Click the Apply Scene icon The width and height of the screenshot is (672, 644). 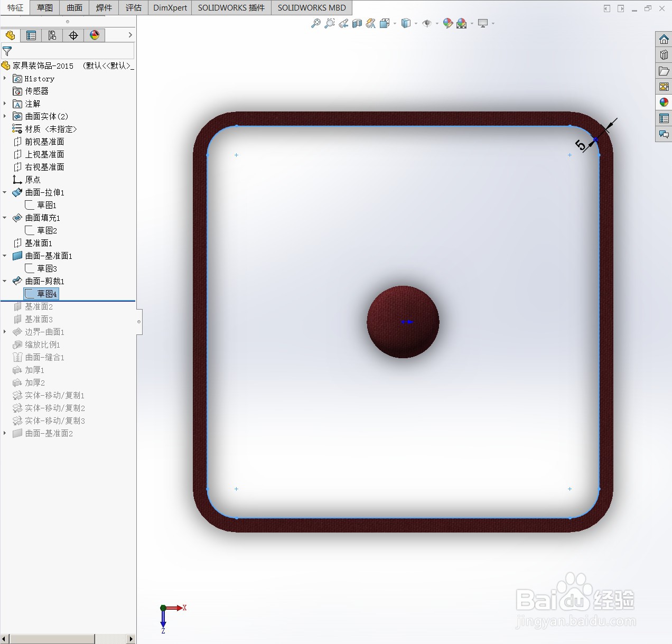click(x=462, y=23)
